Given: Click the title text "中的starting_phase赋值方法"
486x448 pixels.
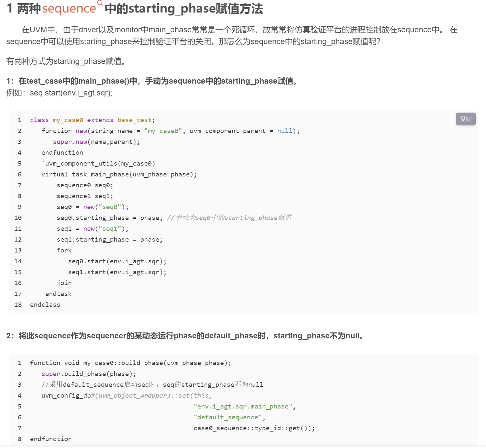Looking at the screenshot, I should pyautogui.click(x=184, y=9).
